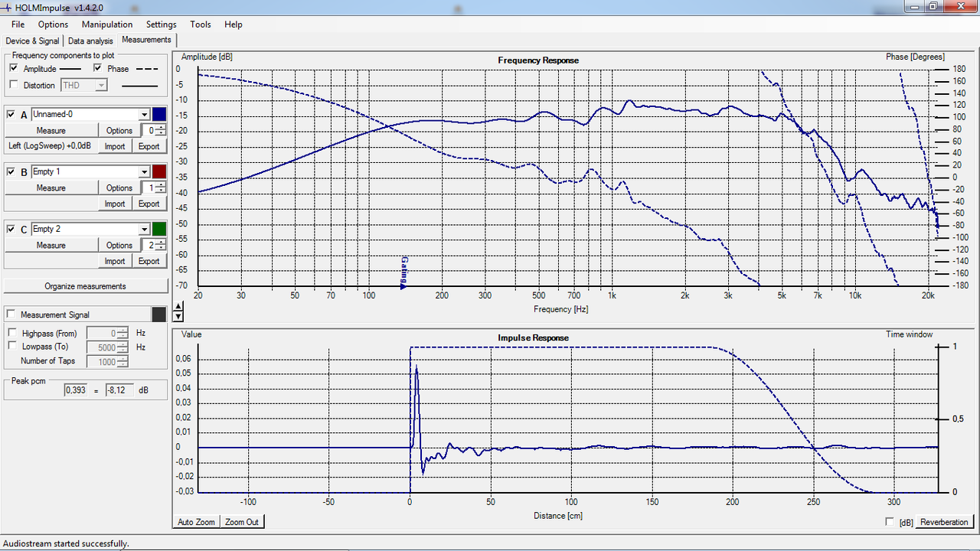The image size is (980, 551).
Task: Switch to the Device & Signal tab
Action: (32, 41)
